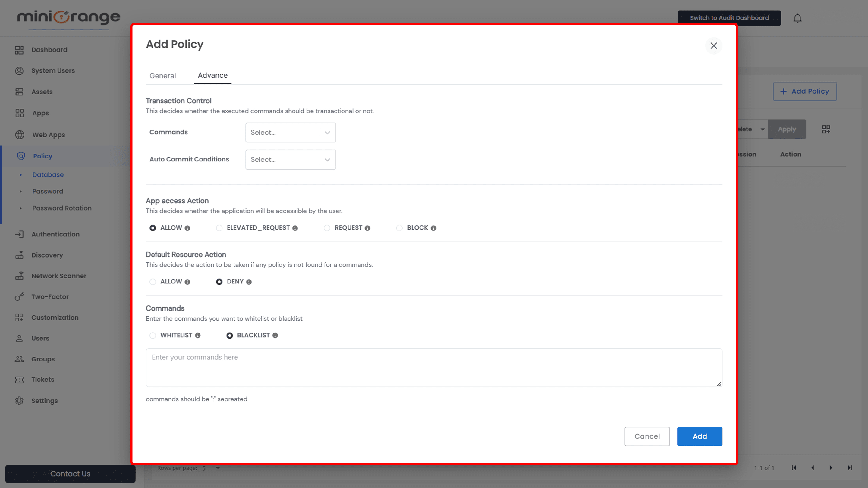Screen dimensions: 868x488
Task: Select the BLOCK radio button
Action: (399, 228)
